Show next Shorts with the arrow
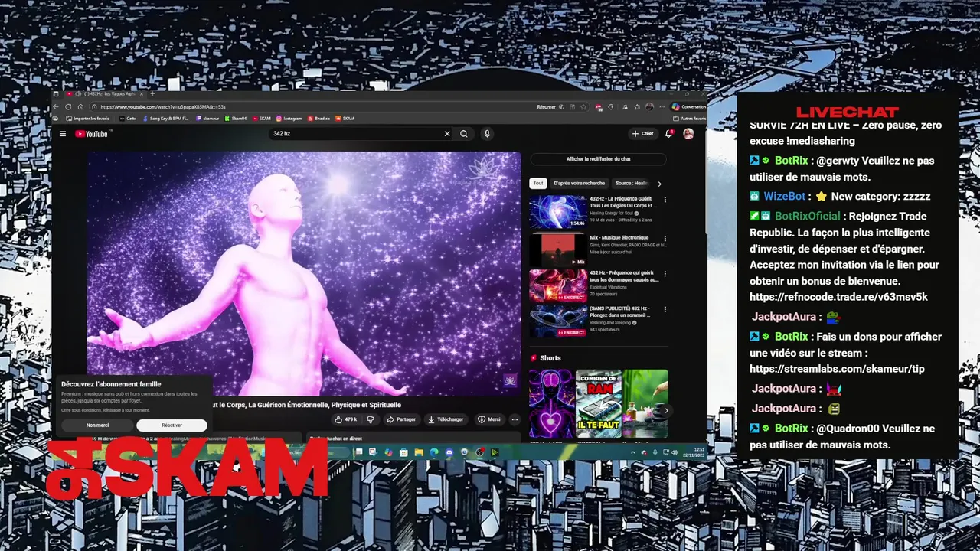The height and width of the screenshot is (551, 980). click(665, 411)
